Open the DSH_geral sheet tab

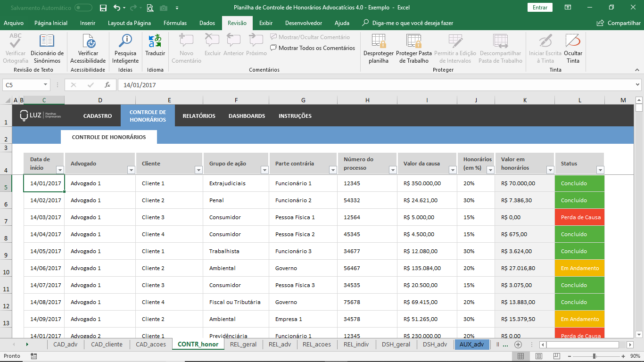396,345
